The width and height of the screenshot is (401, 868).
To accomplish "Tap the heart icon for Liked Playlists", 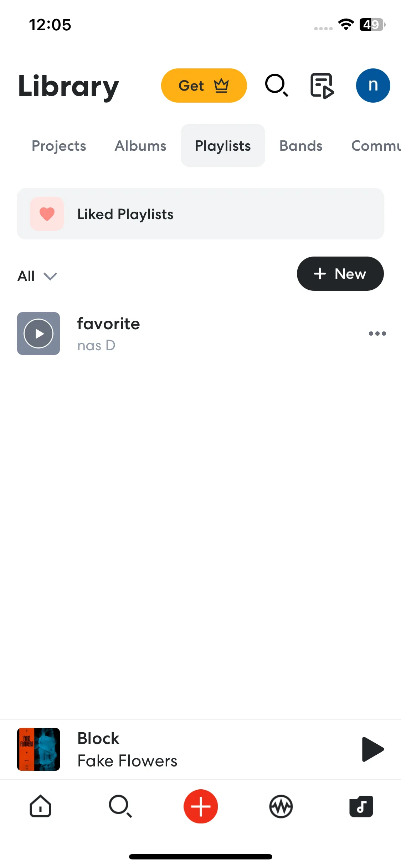I will [x=47, y=214].
